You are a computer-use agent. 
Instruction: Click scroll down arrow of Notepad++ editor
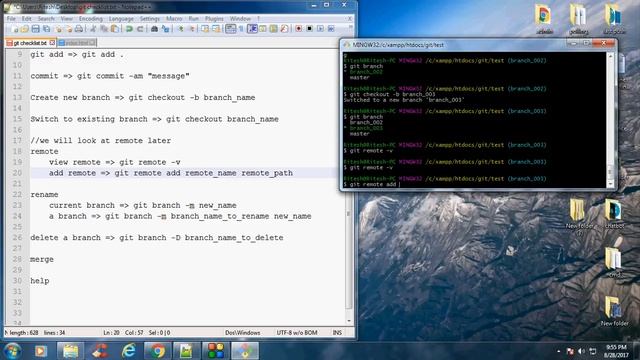(x=349, y=321)
